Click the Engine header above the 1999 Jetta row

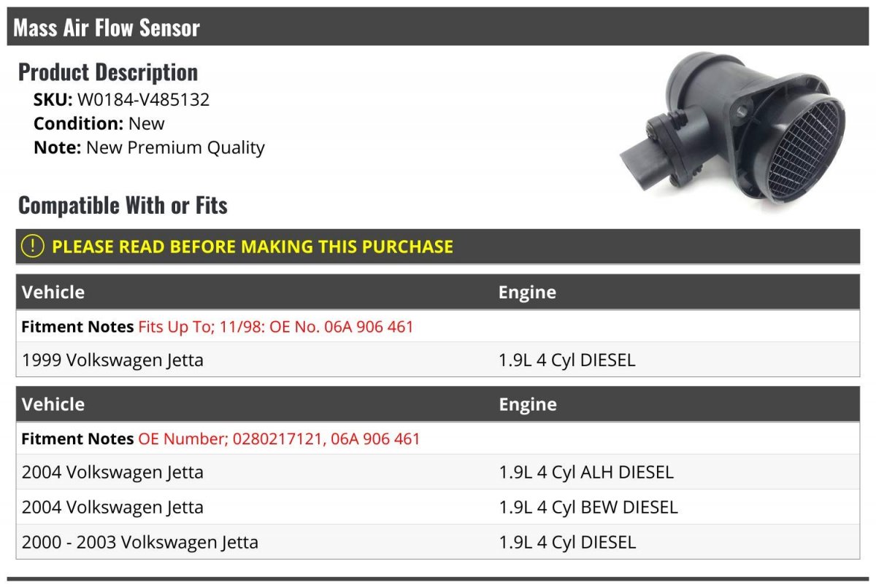point(527,292)
